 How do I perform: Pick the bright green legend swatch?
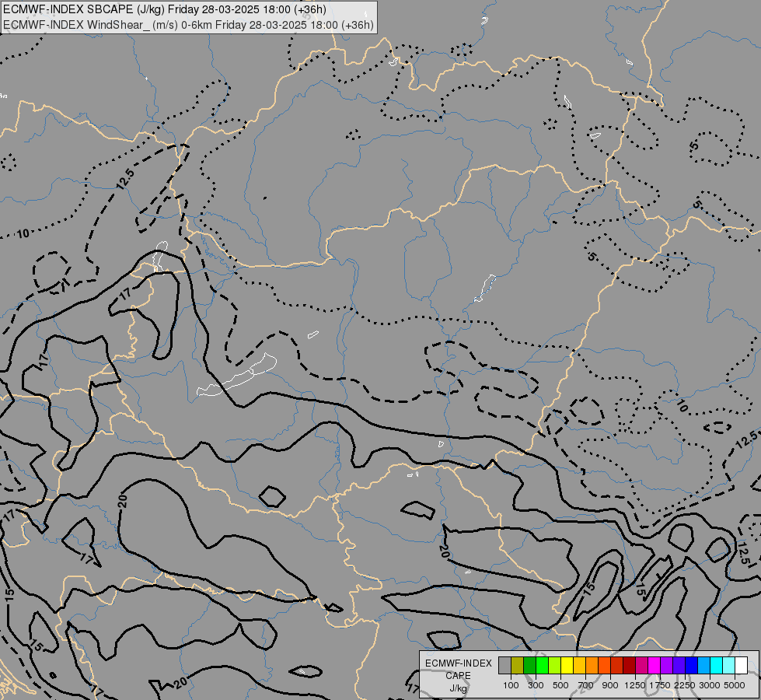[x=542, y=666]
